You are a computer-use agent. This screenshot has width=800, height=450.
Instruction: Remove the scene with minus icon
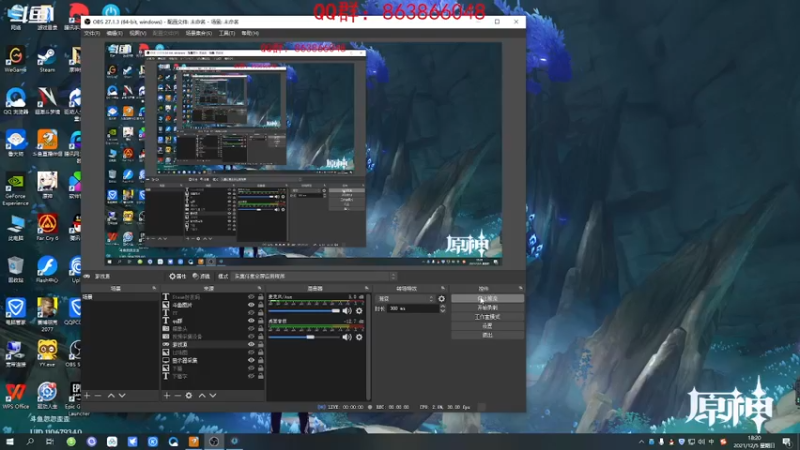click(x=98, y=395)
